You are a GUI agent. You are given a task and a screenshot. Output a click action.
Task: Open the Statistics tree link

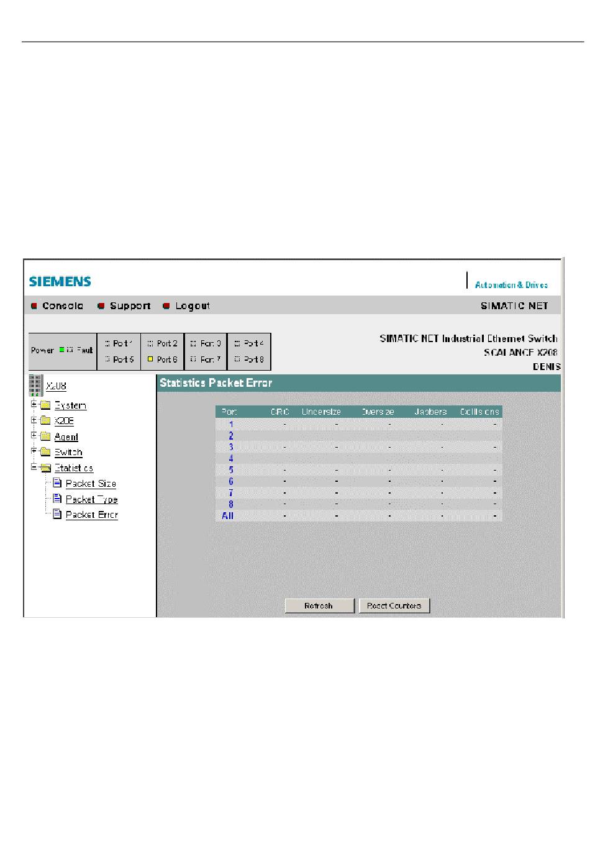(x=74, y=468)
